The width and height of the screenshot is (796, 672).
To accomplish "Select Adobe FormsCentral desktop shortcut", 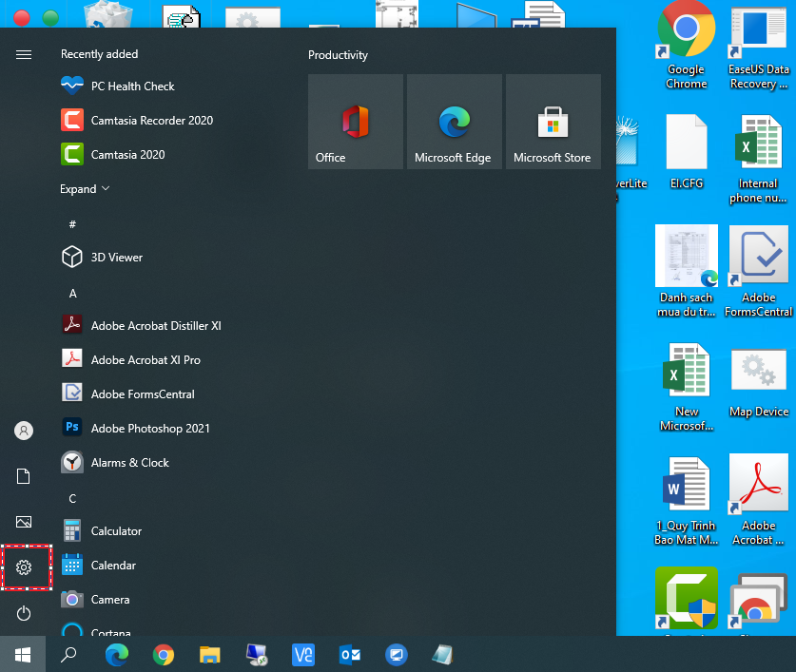I will (758, 271).
